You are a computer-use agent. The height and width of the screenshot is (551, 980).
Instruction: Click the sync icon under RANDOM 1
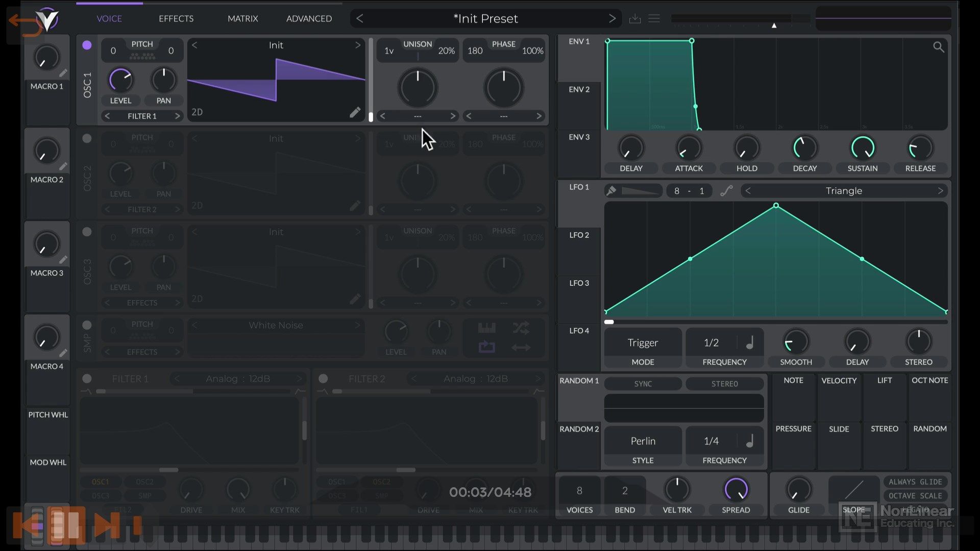click(x=643, y=383)
